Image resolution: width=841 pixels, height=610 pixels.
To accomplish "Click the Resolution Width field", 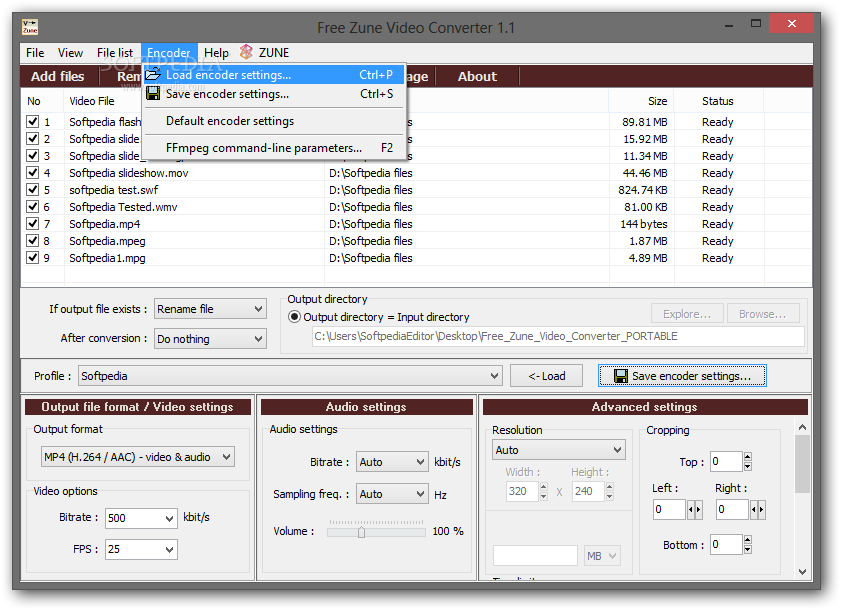I will pos(522,491).
